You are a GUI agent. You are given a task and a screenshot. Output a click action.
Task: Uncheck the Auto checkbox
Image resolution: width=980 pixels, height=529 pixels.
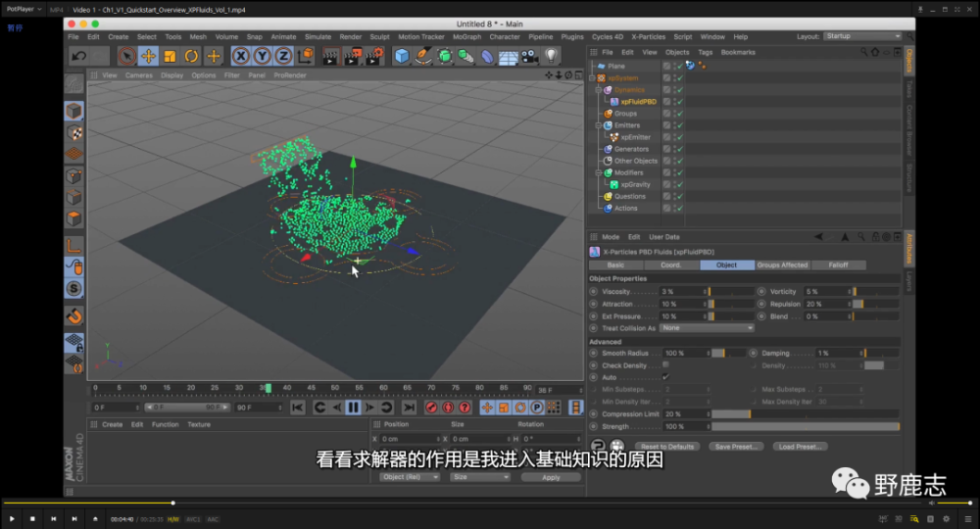[x=665, y=377]
